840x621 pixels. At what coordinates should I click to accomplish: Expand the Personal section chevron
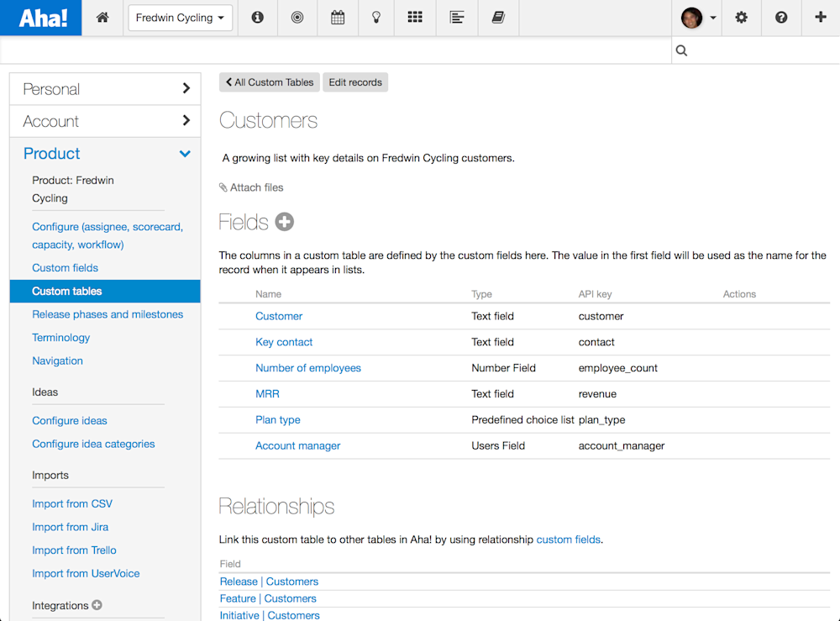point(186,88)
